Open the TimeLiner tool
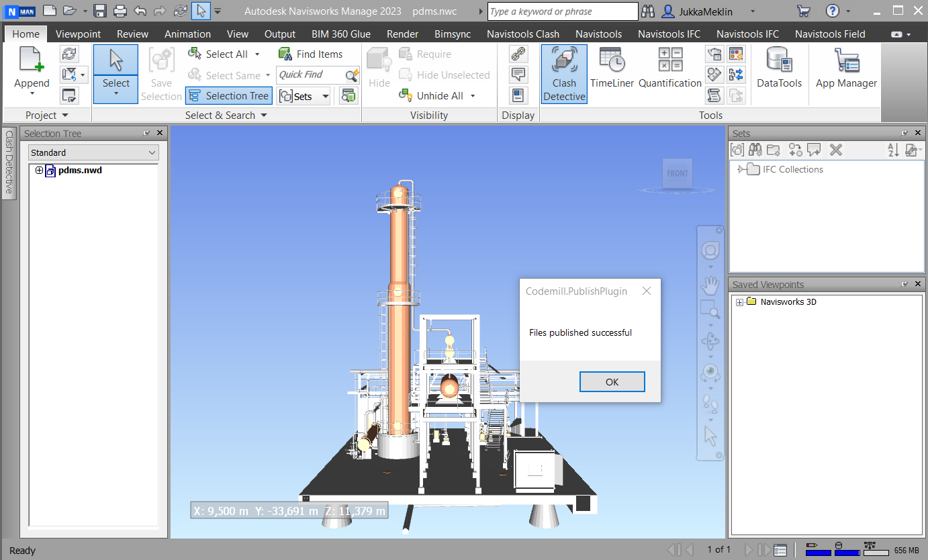928x560 pixels. [x=612, y=69]
